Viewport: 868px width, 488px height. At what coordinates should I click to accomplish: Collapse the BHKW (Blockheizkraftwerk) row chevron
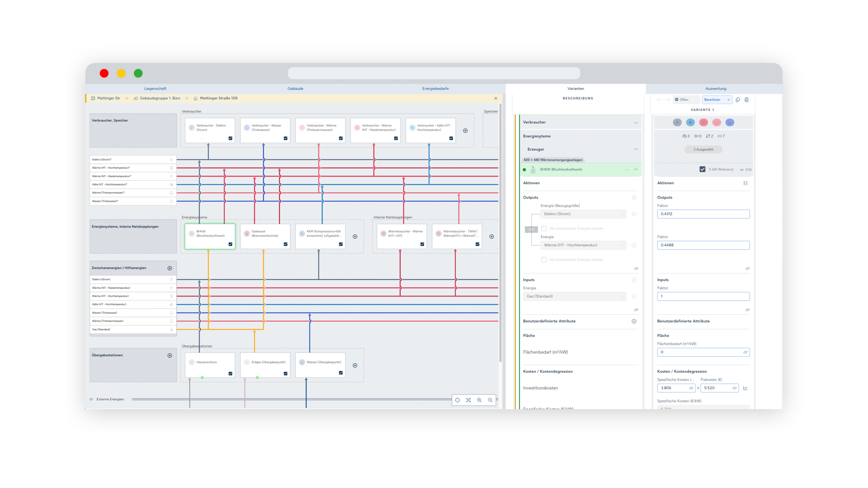tap(635, 169)
